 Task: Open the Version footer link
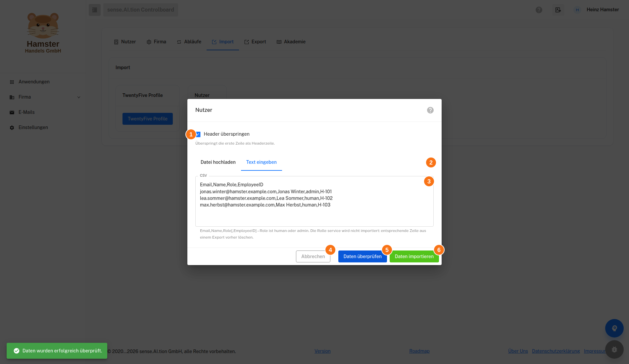tap(322, 351)
